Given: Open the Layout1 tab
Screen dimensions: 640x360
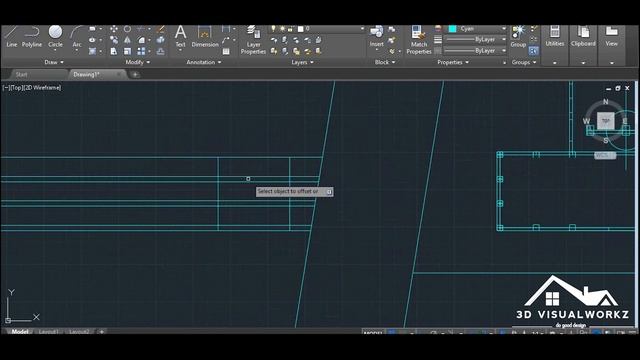Looking at the screenshot, I should (x=48, y=332).
